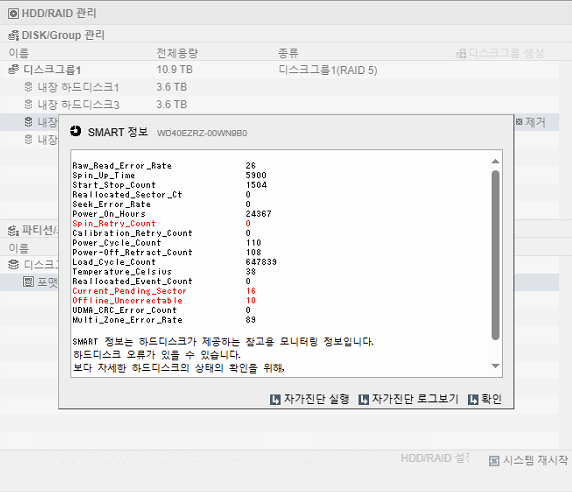Click the 자가진단 실행 button icon
572x492 pixels.
(x=275, y=400)
